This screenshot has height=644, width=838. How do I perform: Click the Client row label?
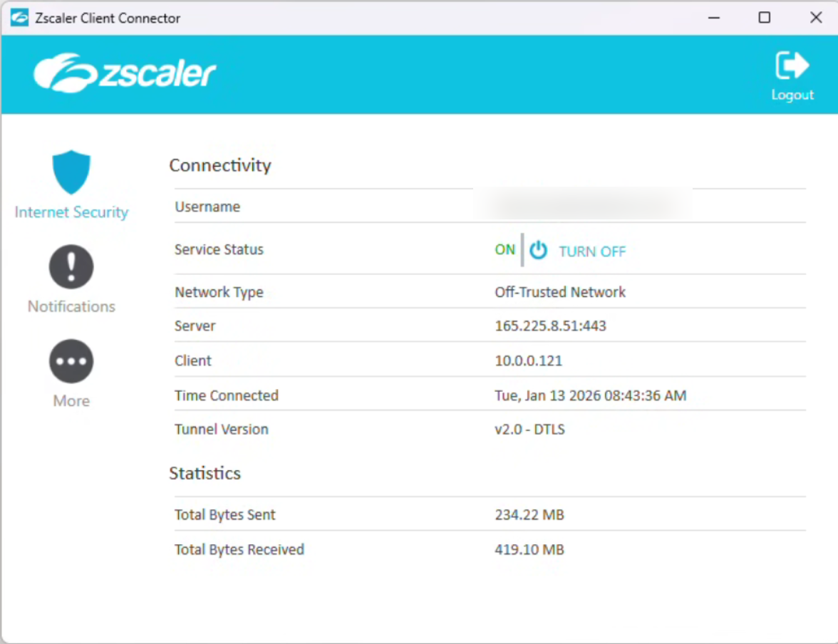[193, 360]
